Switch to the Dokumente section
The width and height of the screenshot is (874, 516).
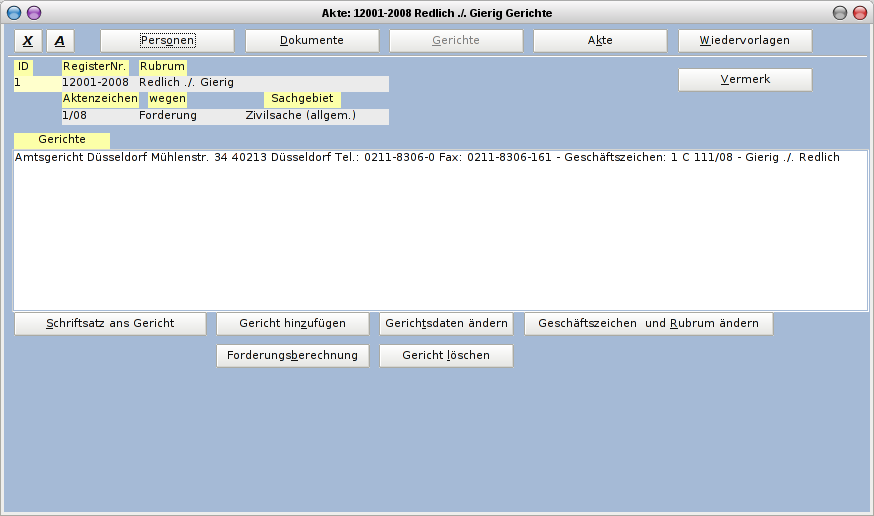click(x=312, y=41)
